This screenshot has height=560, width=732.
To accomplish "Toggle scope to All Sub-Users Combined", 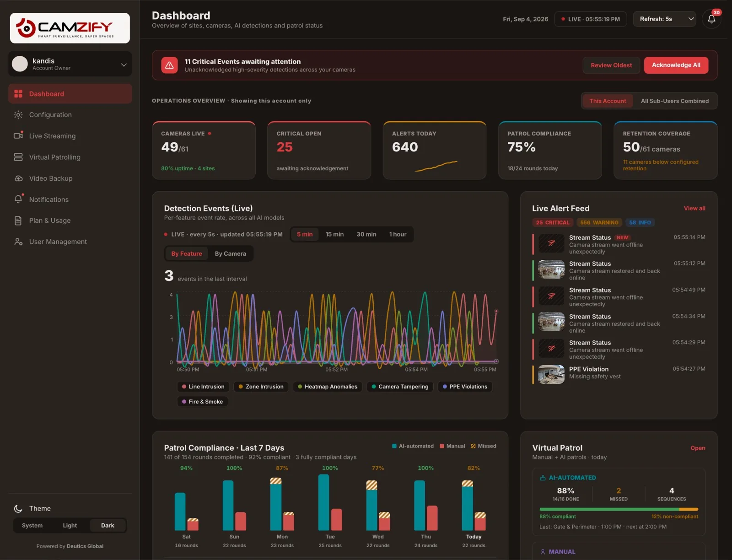I will (674, 101).
